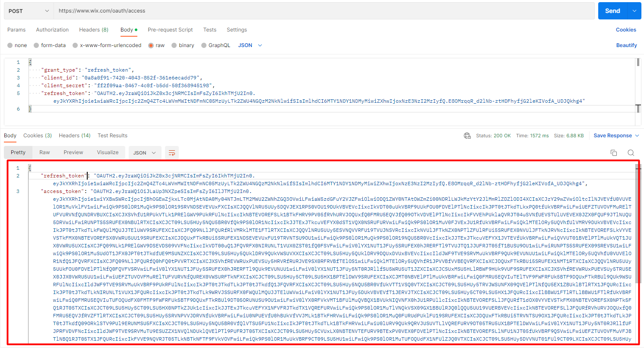Open the network response details icon near Status

[x=467, y=135]
